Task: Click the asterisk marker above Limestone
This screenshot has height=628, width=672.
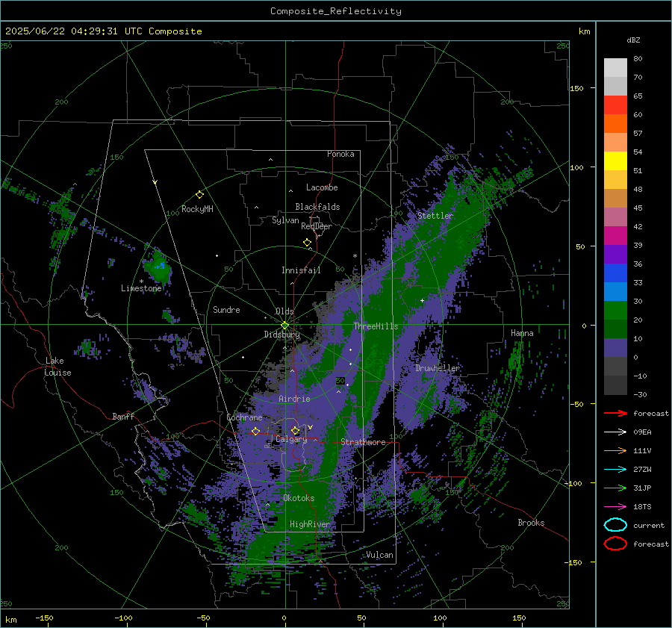Action: tap(141, 282)
